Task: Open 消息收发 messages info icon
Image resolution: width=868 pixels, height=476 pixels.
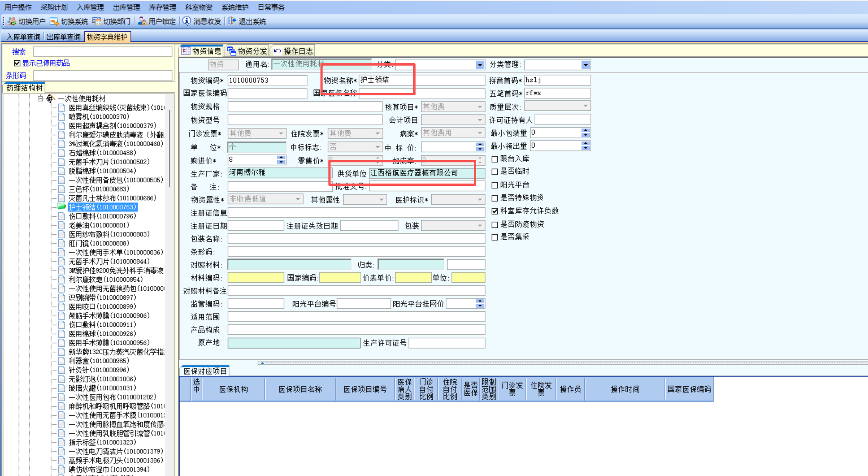Action: pyautogui.click(x=187, y=21)
